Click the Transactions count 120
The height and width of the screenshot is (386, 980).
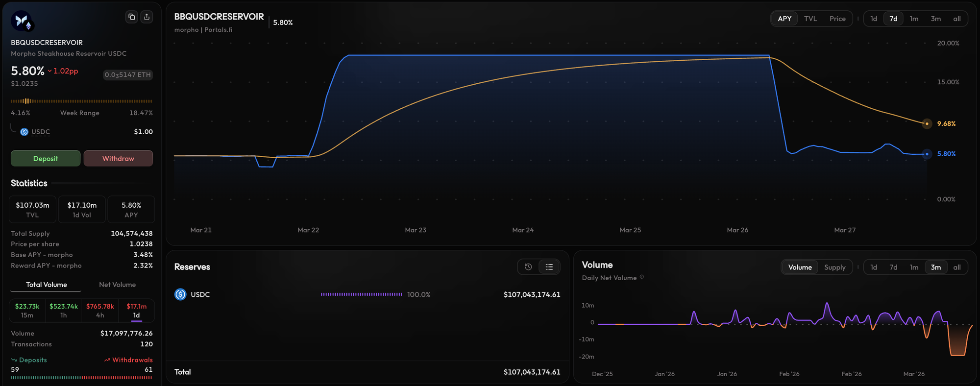click(147, 344)
